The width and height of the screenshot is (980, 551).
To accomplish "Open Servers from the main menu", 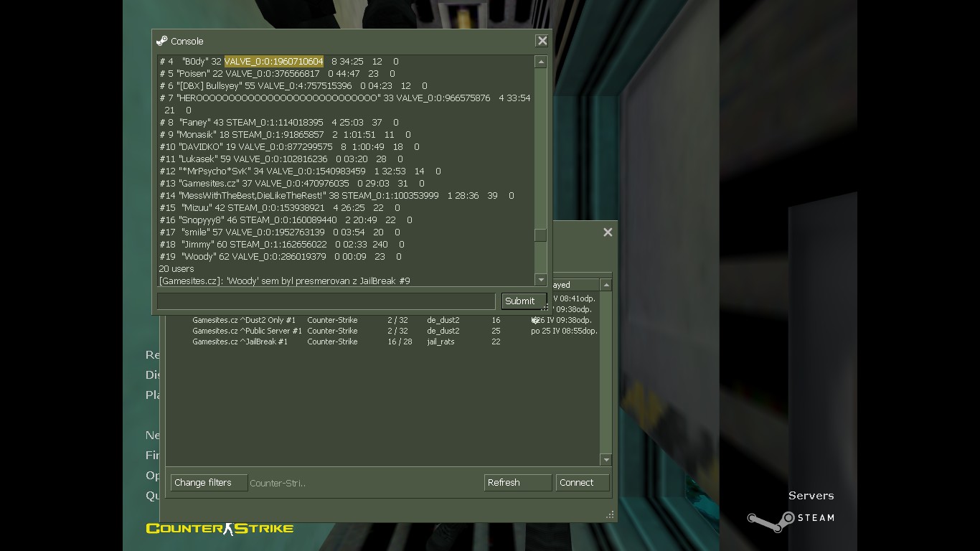I will [811, 496].
